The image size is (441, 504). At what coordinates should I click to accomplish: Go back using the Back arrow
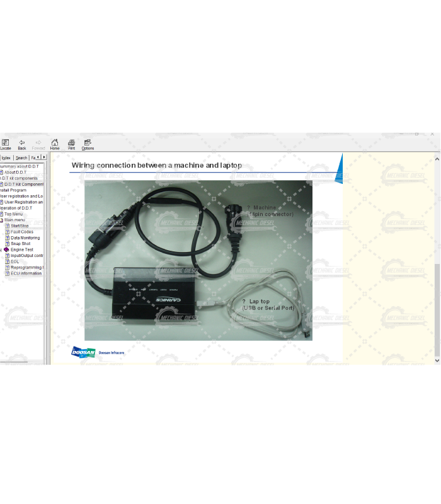22,144
